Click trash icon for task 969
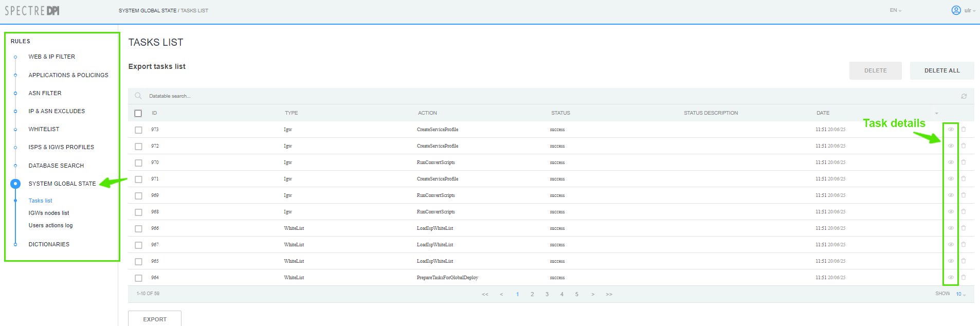Viewport: 980px width, 326px height. (x=964, y=195)
